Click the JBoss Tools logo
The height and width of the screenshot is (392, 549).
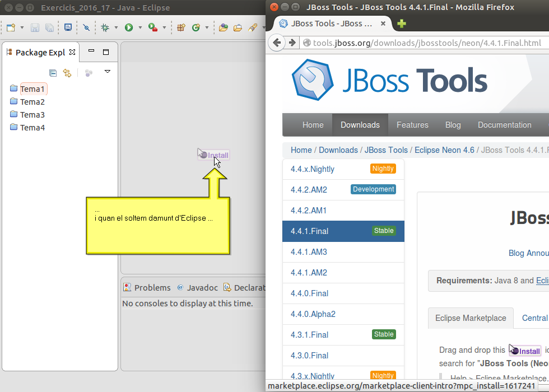pyautogui.click(x=389, y=80)
